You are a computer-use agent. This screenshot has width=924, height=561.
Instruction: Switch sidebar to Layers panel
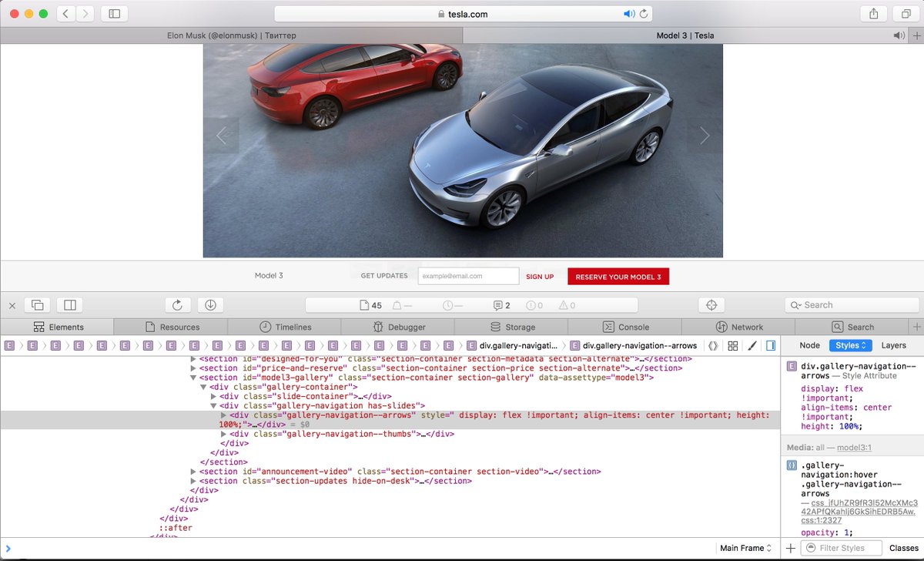coord(894,346)
